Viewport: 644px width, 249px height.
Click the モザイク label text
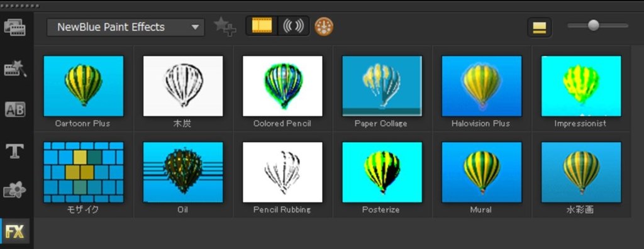click(x=82, y=209)
